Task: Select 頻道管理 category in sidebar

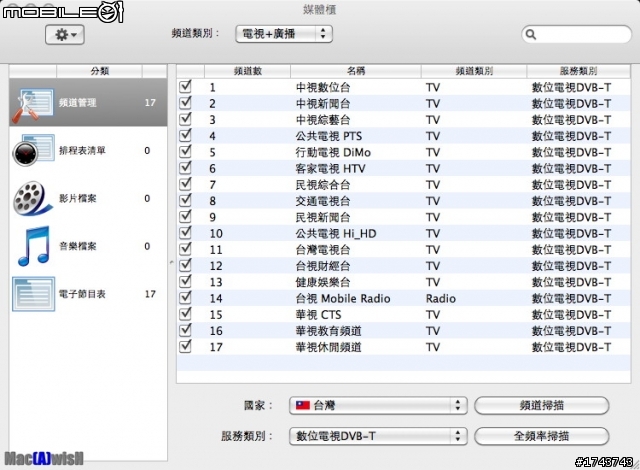Action: point(88,102)
